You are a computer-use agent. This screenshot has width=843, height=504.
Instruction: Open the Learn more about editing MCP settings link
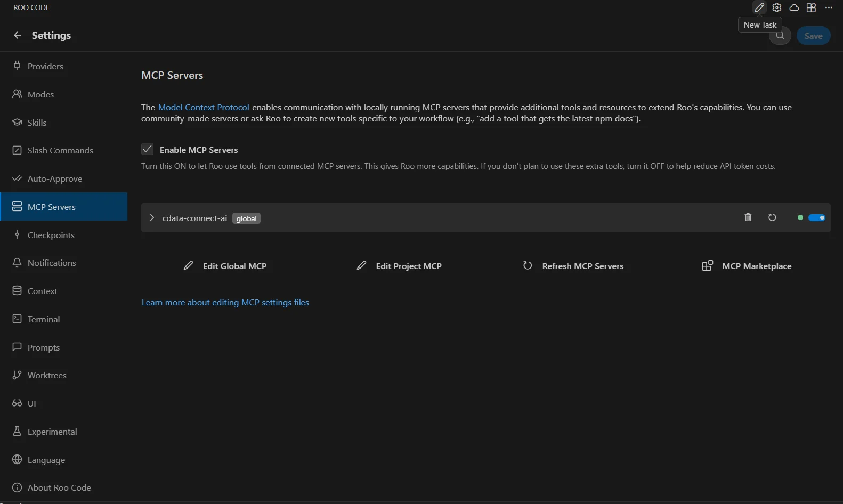click(225, 302)
